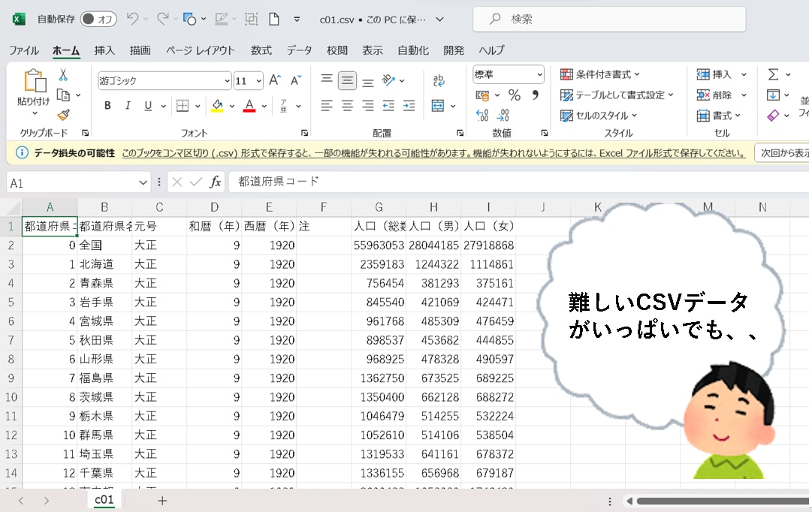This screenshot has width=812, height=512.
Task: Click the yellow Fill Color bucket
Action: pos(218,106)
